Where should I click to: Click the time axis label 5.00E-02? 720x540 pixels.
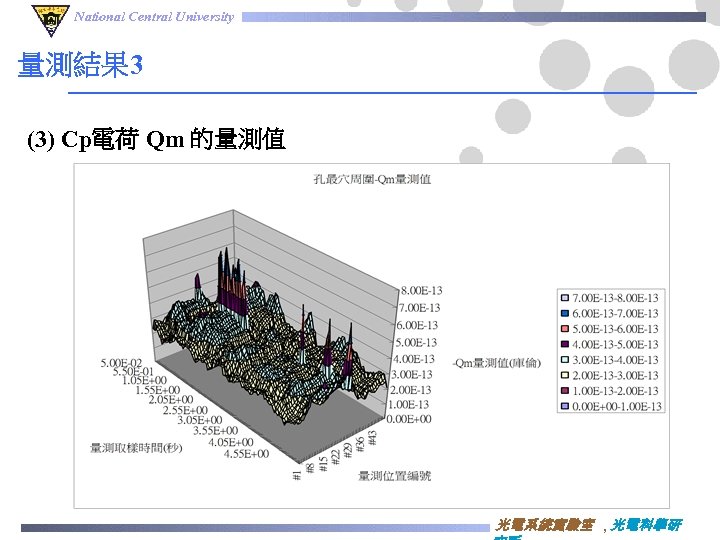coord(122,363)
